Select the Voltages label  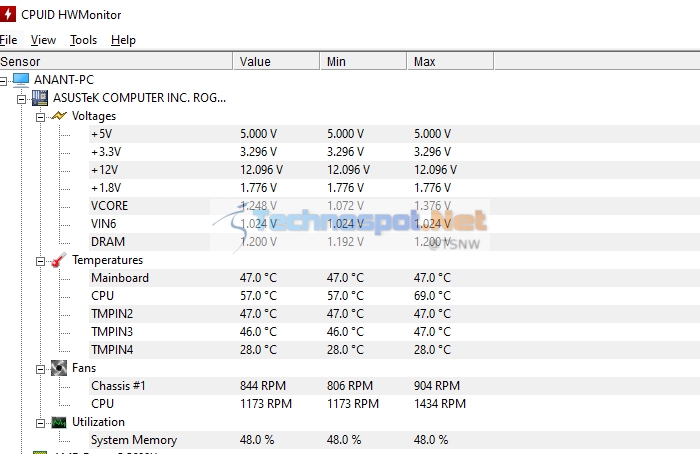pyautogui.click(x=94, y=116)
